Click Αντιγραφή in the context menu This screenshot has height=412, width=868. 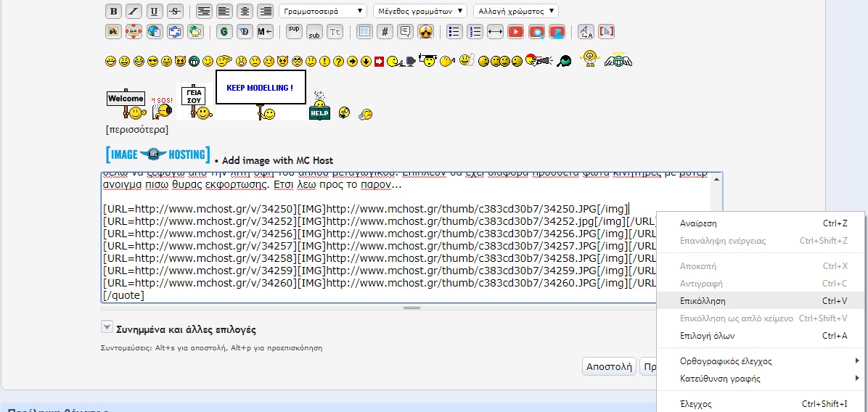click(761, 284)
